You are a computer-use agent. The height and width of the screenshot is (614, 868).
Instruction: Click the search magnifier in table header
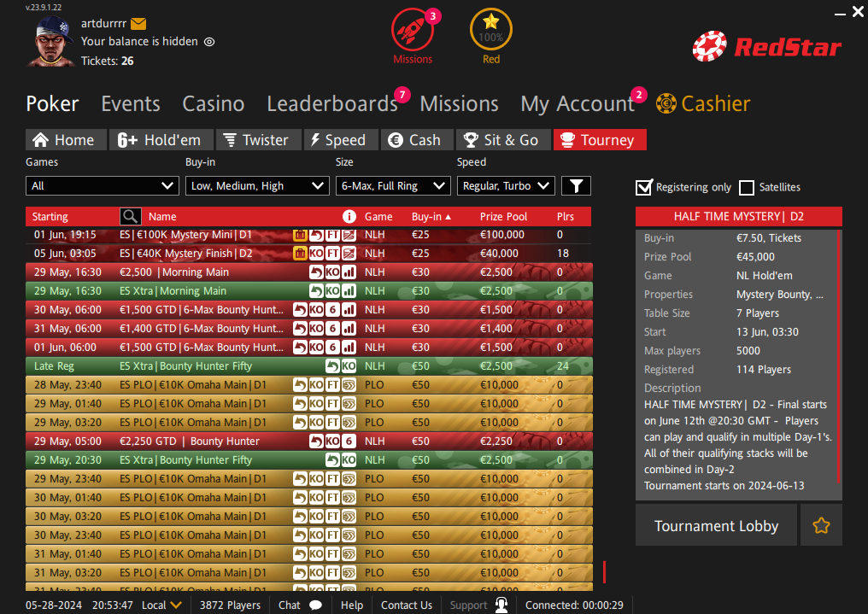point(130,216)
